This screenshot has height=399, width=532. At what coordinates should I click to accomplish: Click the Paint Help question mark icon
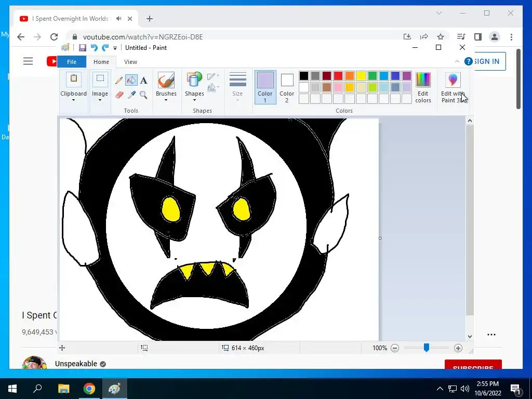468,61
